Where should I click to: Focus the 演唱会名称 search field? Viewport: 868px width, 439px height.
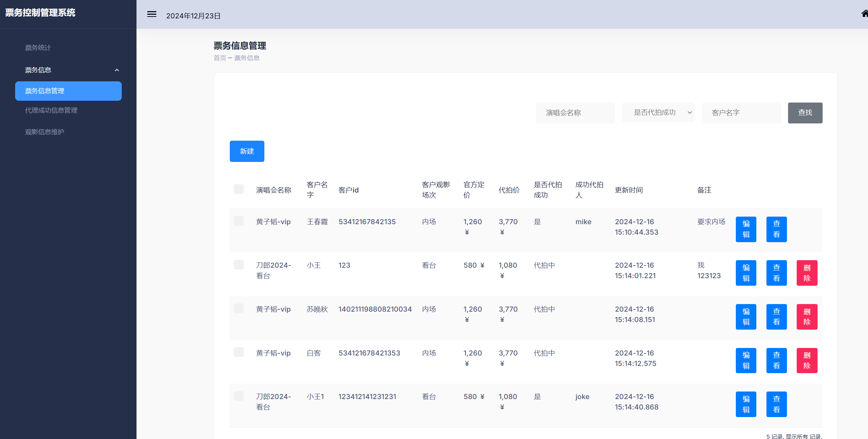click(575, 113)
